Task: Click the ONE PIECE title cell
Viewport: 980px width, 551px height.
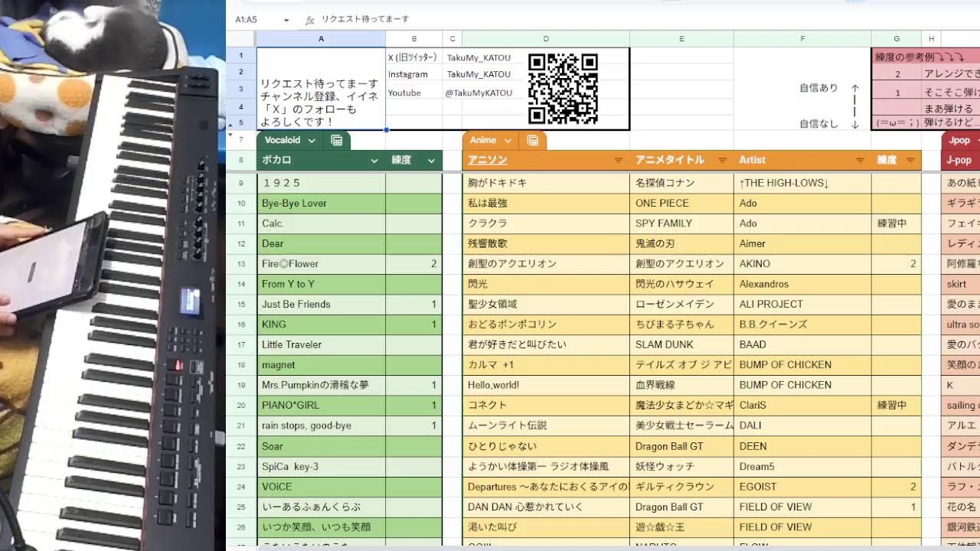Action: (681, 204)
